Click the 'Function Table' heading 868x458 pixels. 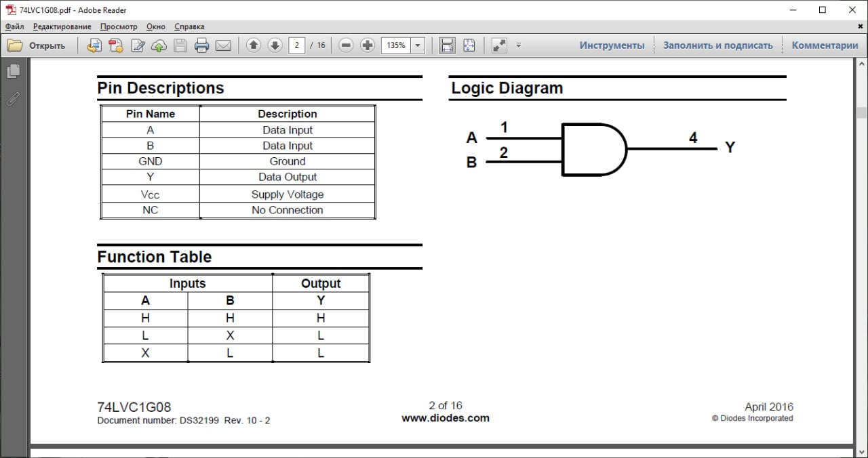pos(155,257)
